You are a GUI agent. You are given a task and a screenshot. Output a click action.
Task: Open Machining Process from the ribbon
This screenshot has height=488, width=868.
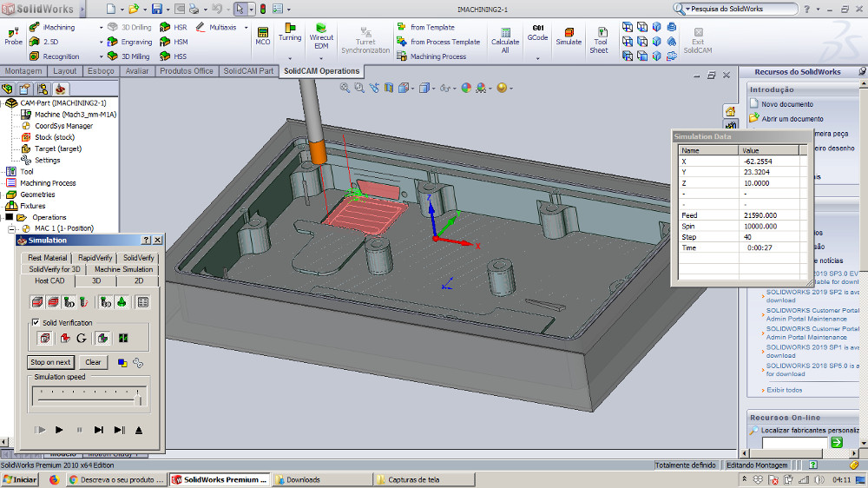431,56
